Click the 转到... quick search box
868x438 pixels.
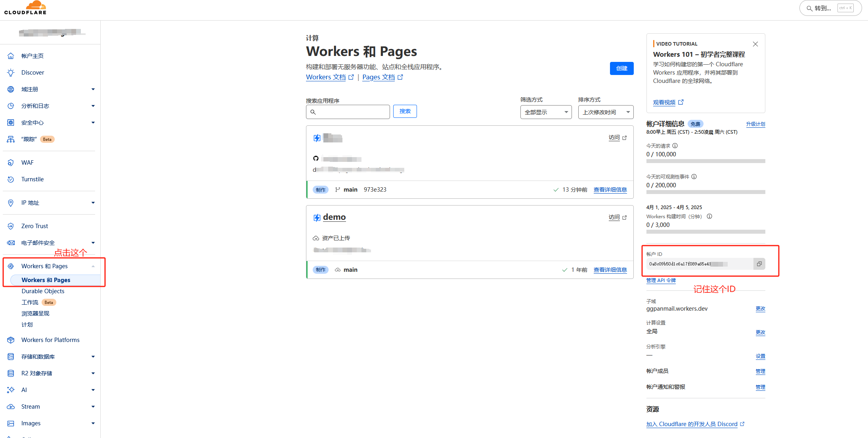point(830,8)
